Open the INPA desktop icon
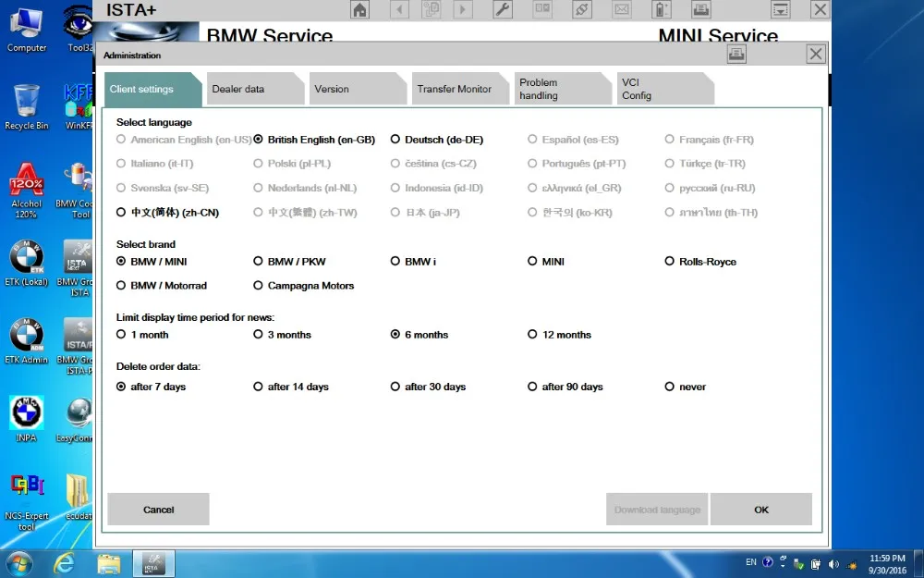 27,419
